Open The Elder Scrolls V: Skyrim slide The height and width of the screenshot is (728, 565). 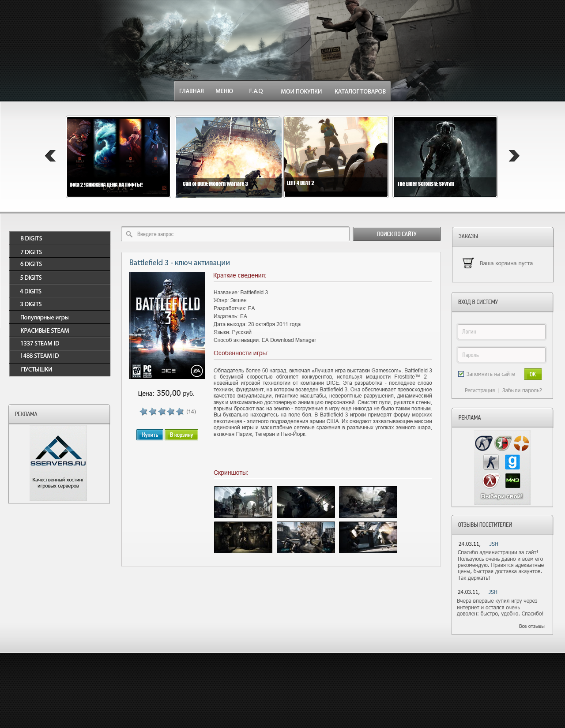pyautogui.click(x=445, y=157)
